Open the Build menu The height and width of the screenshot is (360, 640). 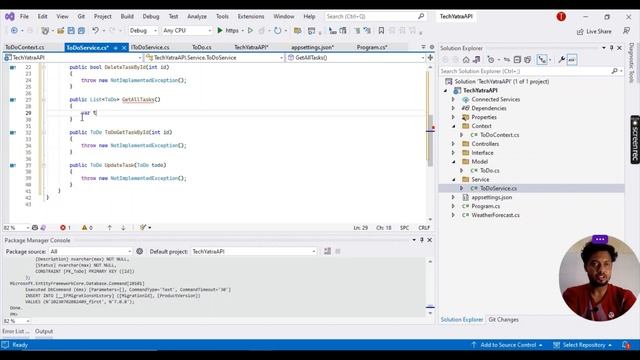pos(127,17)
